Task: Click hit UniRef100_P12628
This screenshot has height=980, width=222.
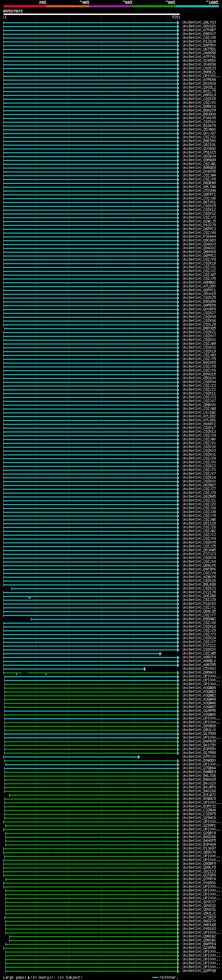Action: click(x=199, y=41)
